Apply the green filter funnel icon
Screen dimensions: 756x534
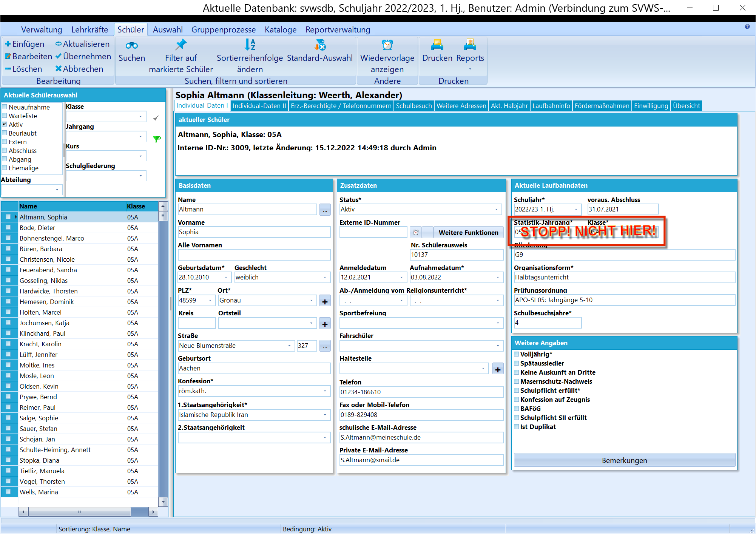(x=157, y=139)
